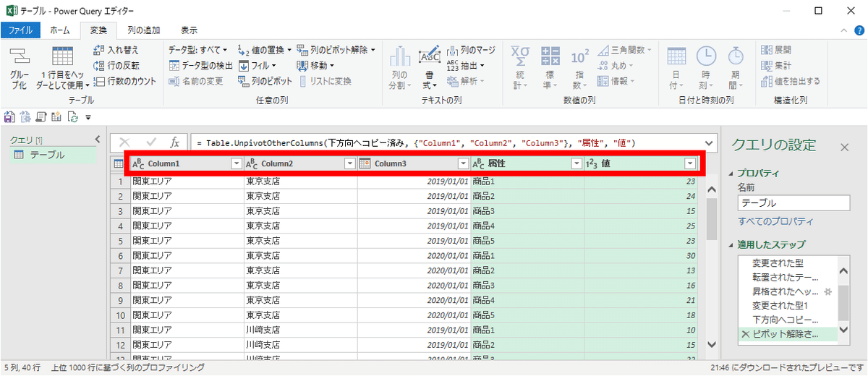Click the formula bar cancel X icon
The image size is (868, 376).
click(125, 142)
